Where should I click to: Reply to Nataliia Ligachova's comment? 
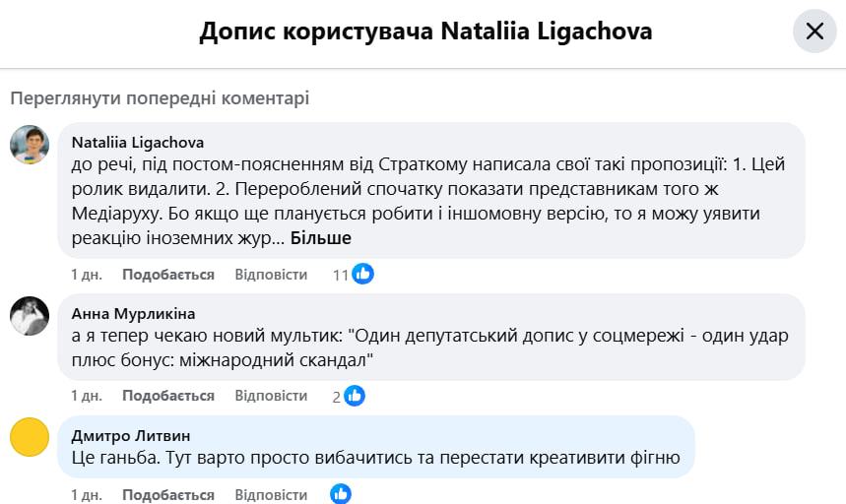[x=271, y=275]
